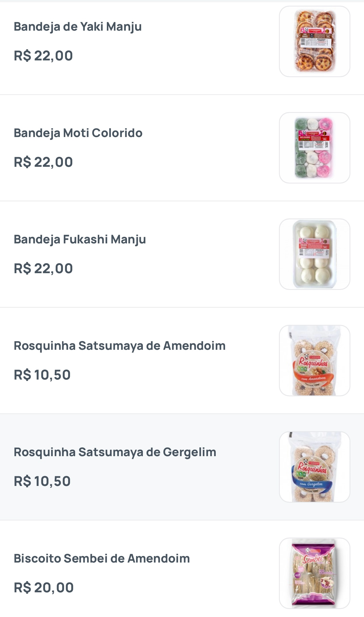This screenshot has height=617, width=364.
Task: Click the R$ 10,50 price for Amendoim rosquinha
Action: [x=42, y=375]
